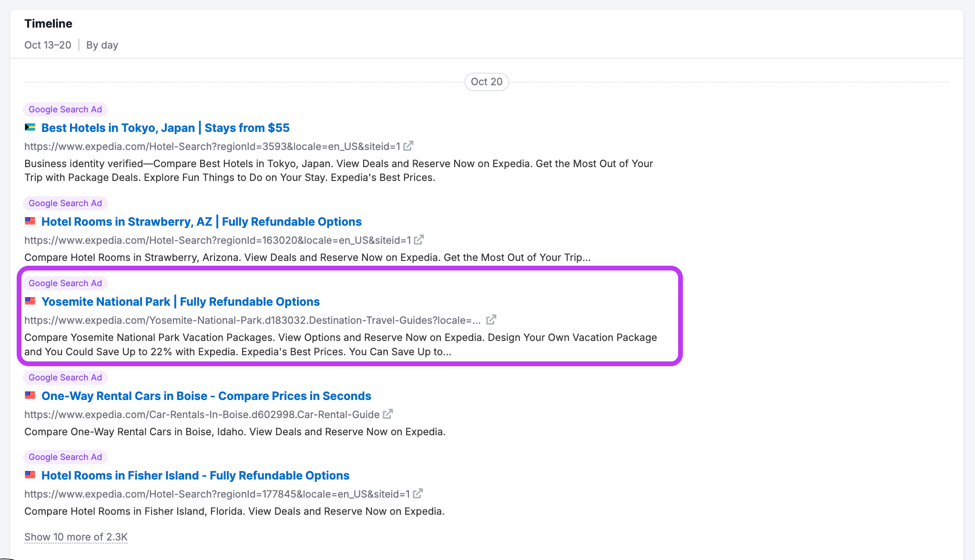Open the Tokyo hotels ad URL externally
This screenshot has height=560, width=975.
click(408, 146)
